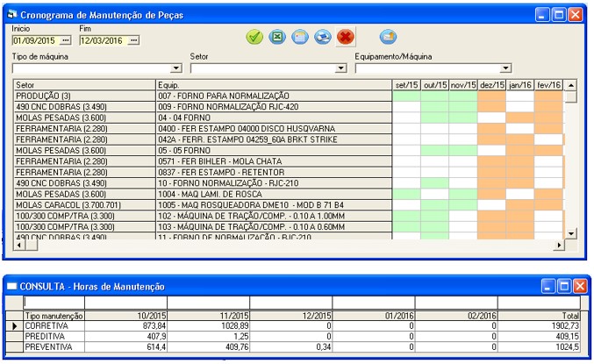Viewport: 594px width, 364px height.
Task: Click the horizontal scrollbar right arrow
Action: click(x=559, y=245)
